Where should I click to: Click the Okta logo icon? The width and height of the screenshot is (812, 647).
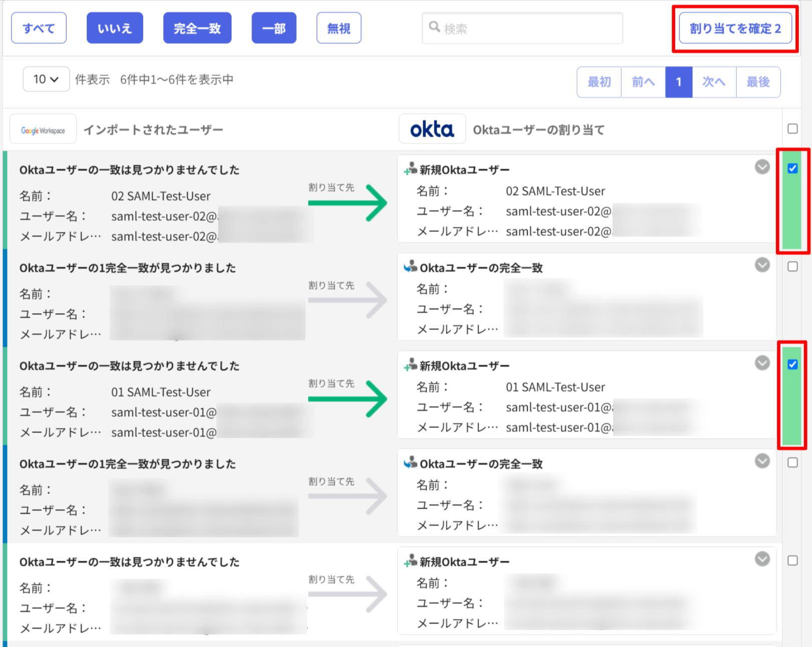[432, 129]
